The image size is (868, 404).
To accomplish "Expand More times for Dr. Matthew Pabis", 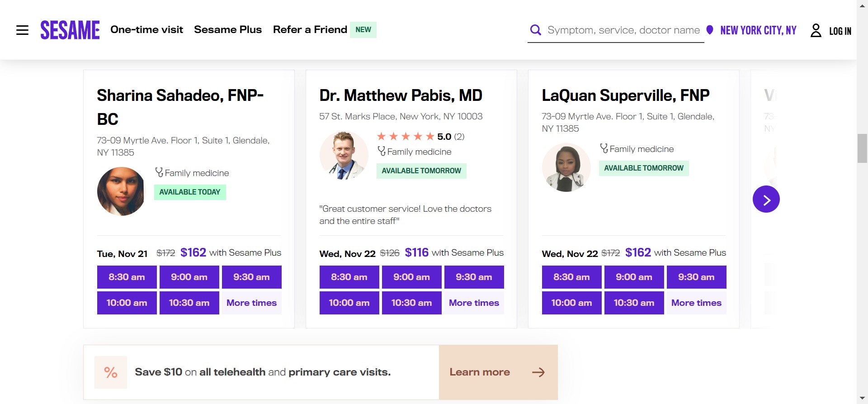I will tap(474, 303).
